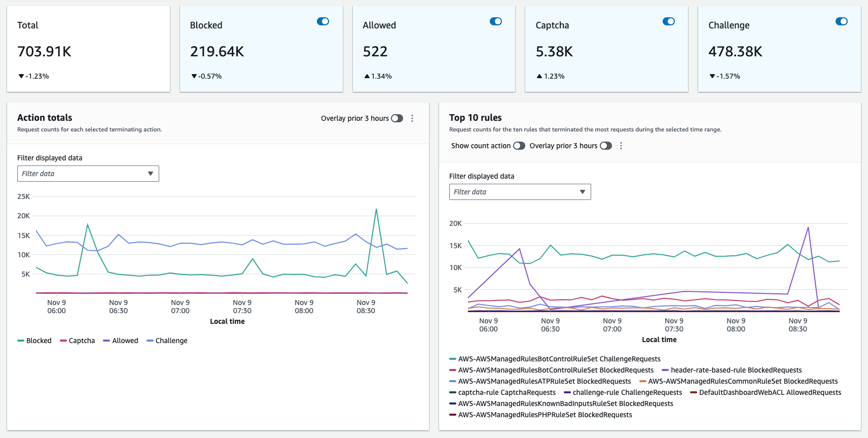Click header-rate-based-rule BlockedRequests legend item
This screenshot has height=438, width=868.
click(736, 370)
